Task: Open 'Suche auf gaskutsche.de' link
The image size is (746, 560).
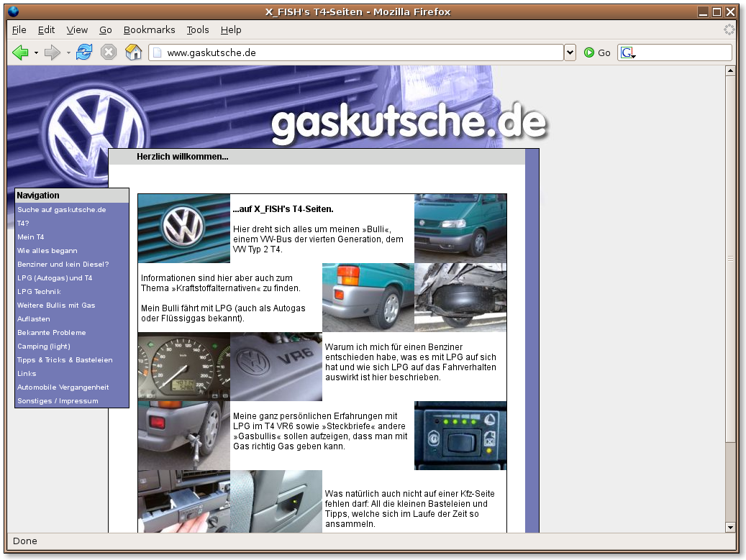Action: click(x=62, y=210)
